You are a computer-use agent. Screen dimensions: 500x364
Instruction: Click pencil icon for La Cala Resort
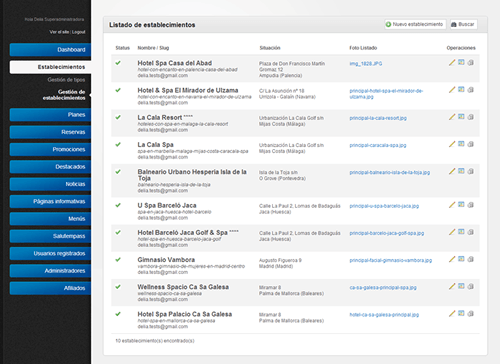coord(452,117)
